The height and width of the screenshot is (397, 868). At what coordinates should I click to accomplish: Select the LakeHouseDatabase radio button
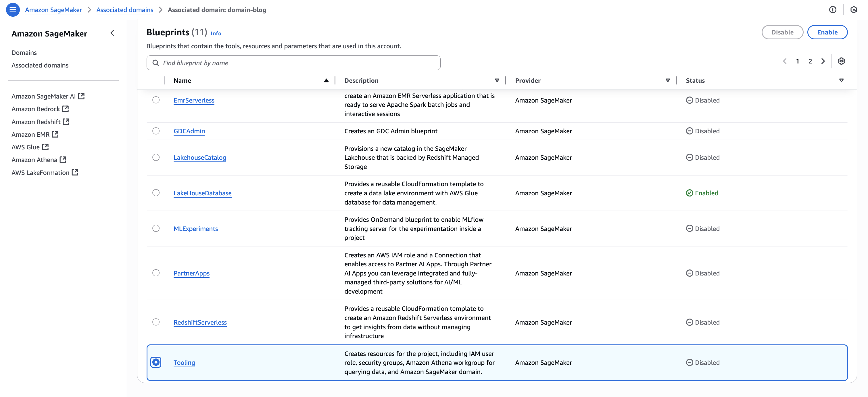tap(156, 192)
